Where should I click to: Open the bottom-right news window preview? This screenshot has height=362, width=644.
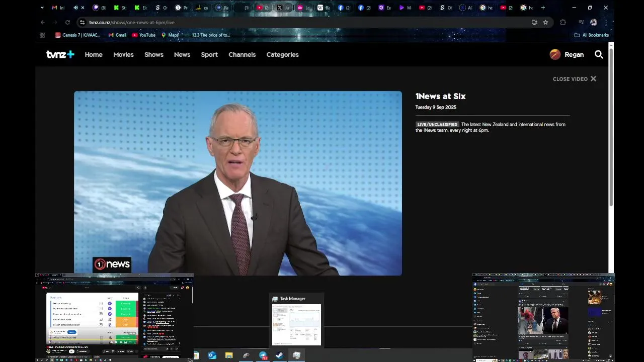point(543,318)
